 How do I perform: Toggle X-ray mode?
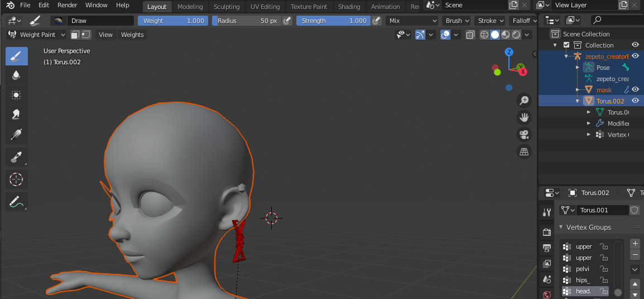pyautogui.click(x=470, y=35)
